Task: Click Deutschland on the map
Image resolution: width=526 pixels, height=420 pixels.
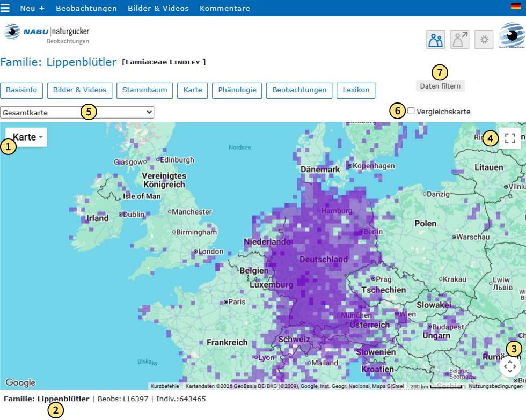Action: point(323,259)
